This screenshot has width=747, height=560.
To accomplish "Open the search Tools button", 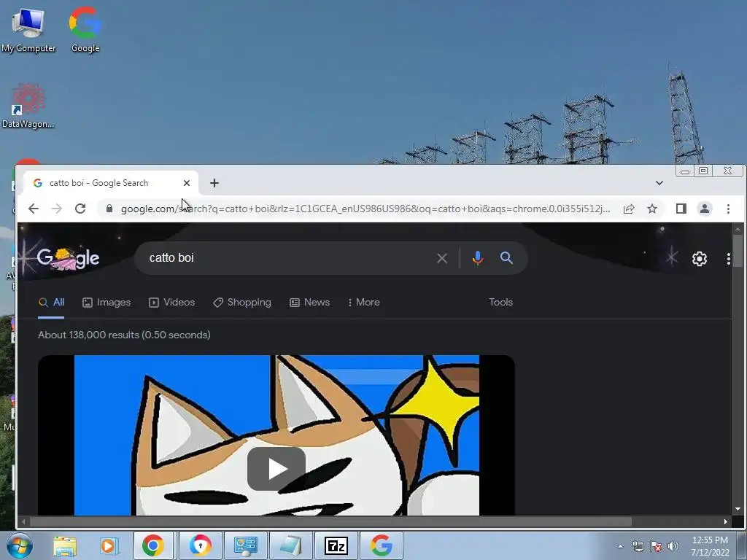I will (x=500, y=303).
